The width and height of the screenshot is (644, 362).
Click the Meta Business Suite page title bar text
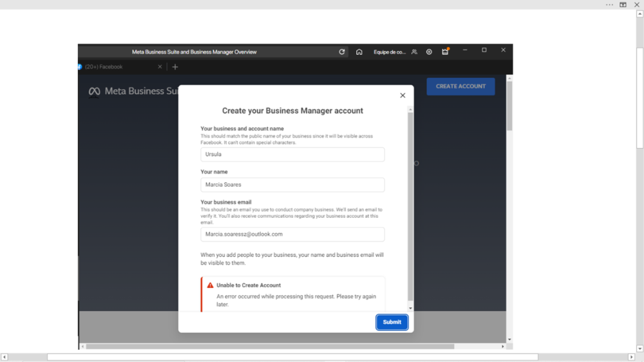[x=194, y=52]
